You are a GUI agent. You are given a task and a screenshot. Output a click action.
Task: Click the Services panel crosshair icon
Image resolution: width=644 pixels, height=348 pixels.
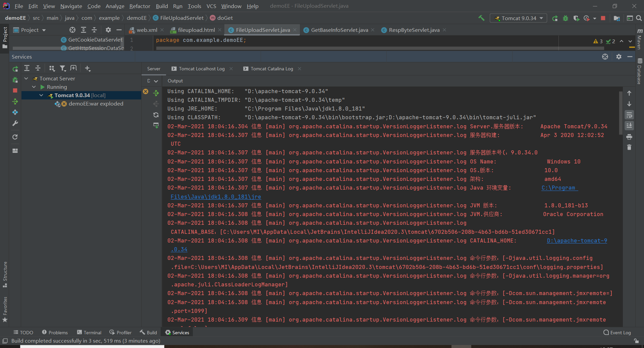(605, 57)
